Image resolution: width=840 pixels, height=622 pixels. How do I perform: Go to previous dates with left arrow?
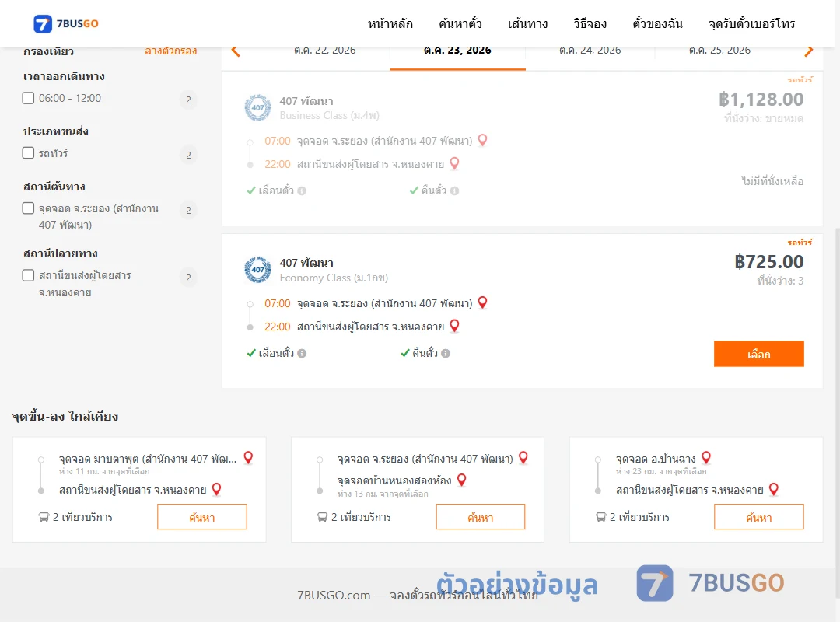[x=235, y=51]
